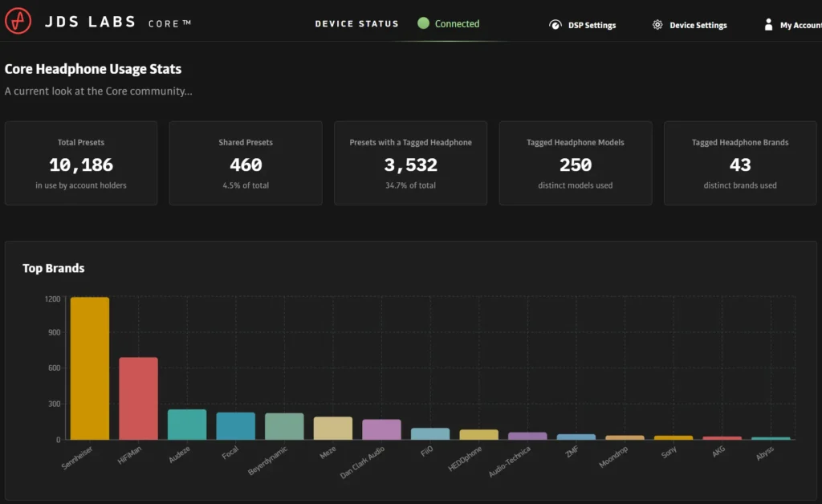The height and width of the screenshot is (504, 822).
Task: Click the Core Headphone Usage Stats heading
Action: [x=93, y=69]
